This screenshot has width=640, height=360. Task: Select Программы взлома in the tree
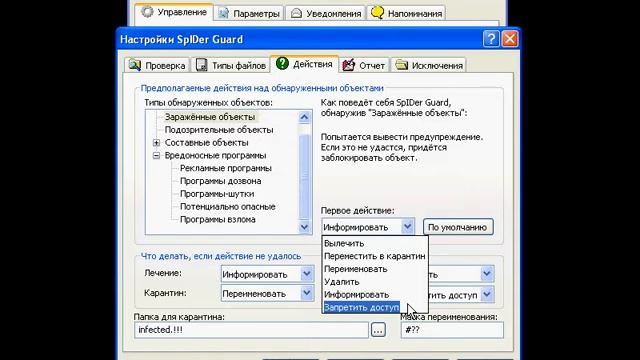[x=218, y=219]
